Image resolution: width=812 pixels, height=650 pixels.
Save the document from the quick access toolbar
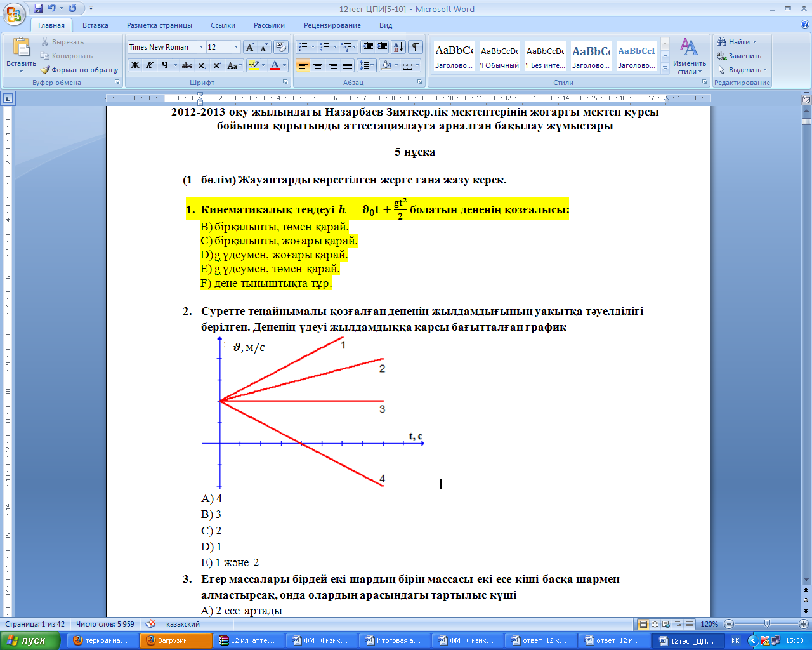click(x=38, y=8)
